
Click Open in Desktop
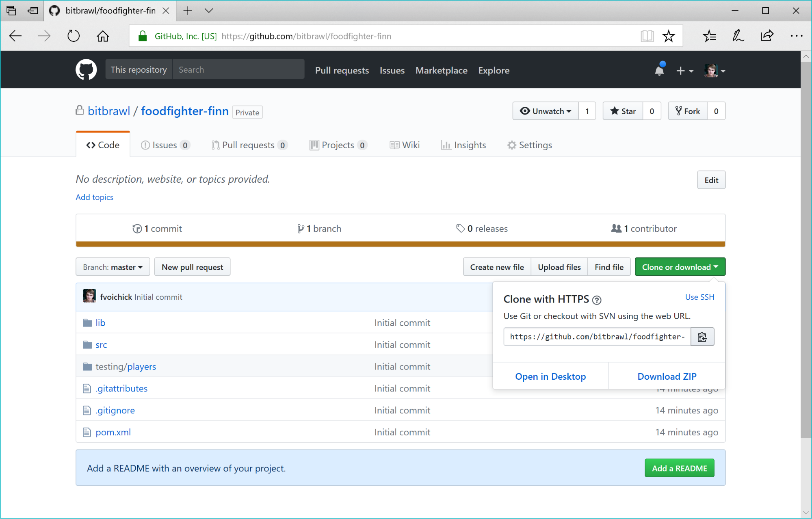pos(550,376)
